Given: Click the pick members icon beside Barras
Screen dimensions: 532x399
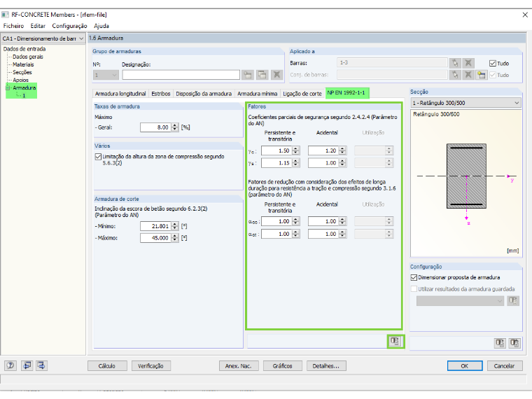Looking at the screenshot, I should click(x=455, y=63).
